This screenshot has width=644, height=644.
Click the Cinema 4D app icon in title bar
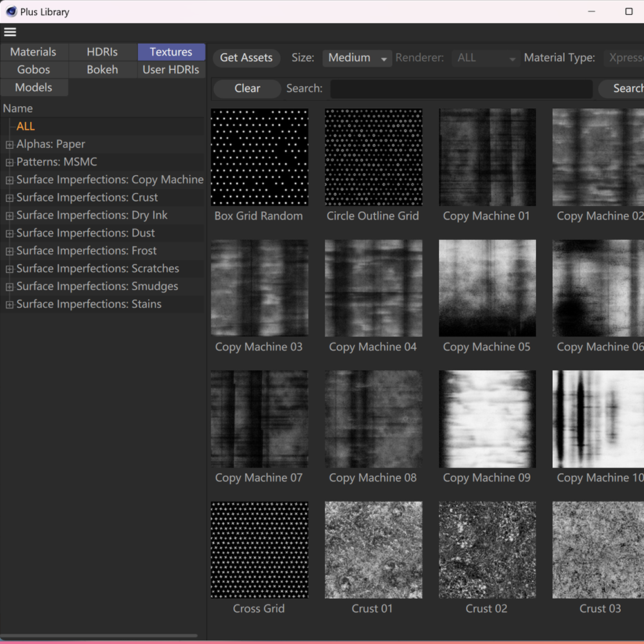(x=11, y=12)
